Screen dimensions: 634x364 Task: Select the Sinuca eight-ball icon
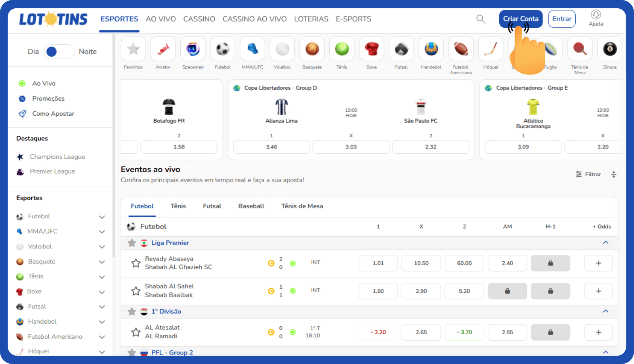coord(610,49)
